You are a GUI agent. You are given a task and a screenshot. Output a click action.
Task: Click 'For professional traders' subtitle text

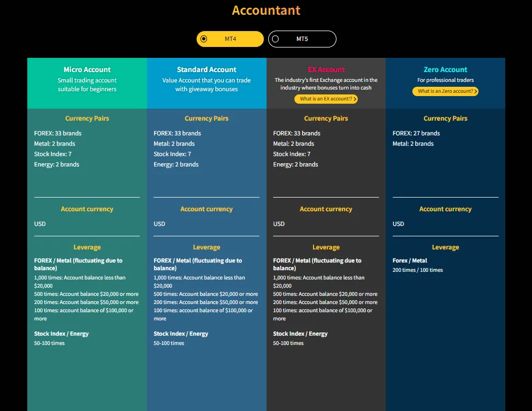tap(445, 80)
